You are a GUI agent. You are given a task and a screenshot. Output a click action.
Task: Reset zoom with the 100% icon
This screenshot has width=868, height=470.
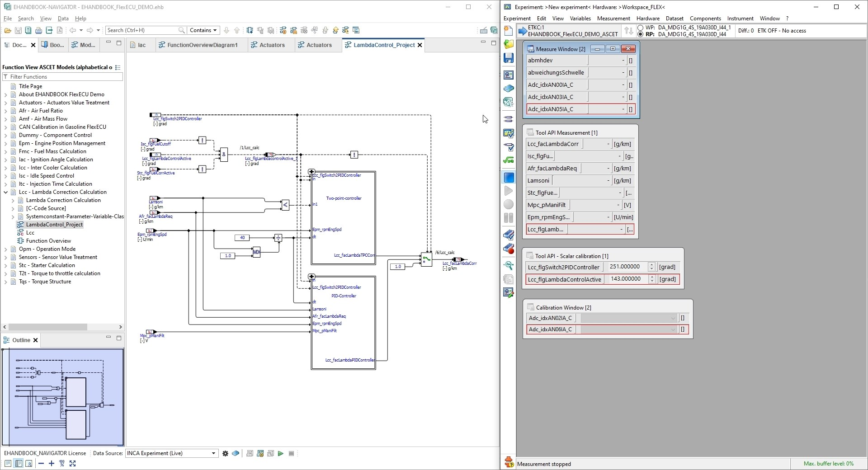(62, 463)
